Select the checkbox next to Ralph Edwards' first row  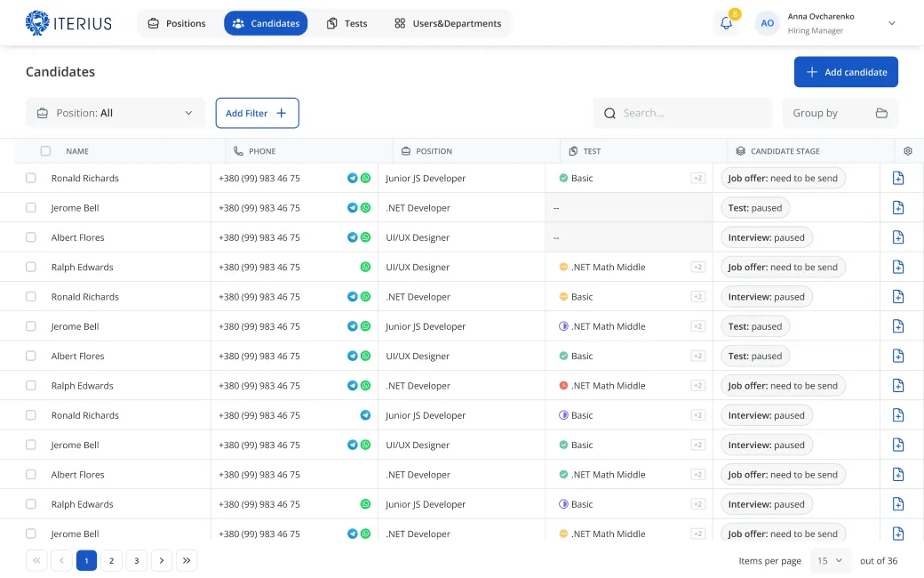click(x=31, y=267)
